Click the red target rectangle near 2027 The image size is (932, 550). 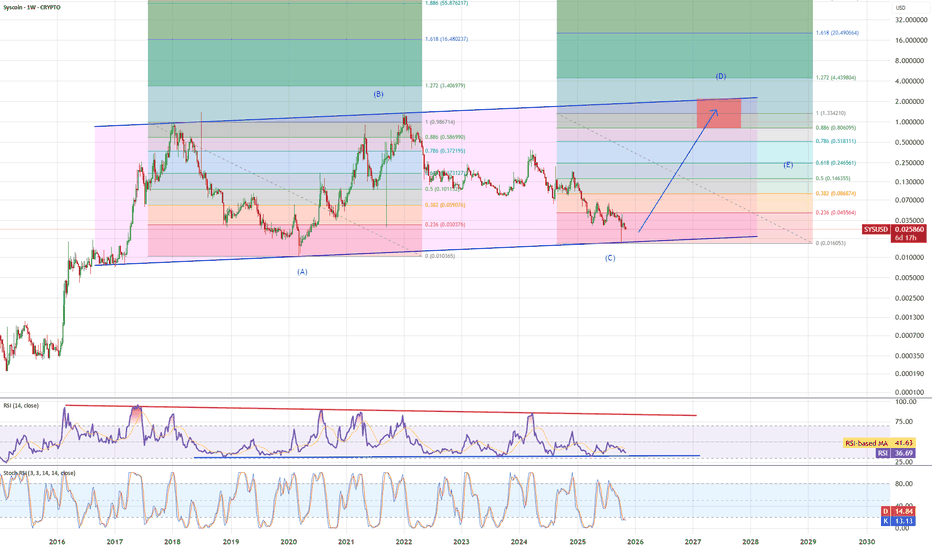pyautogui.click(x=719, y=114)
